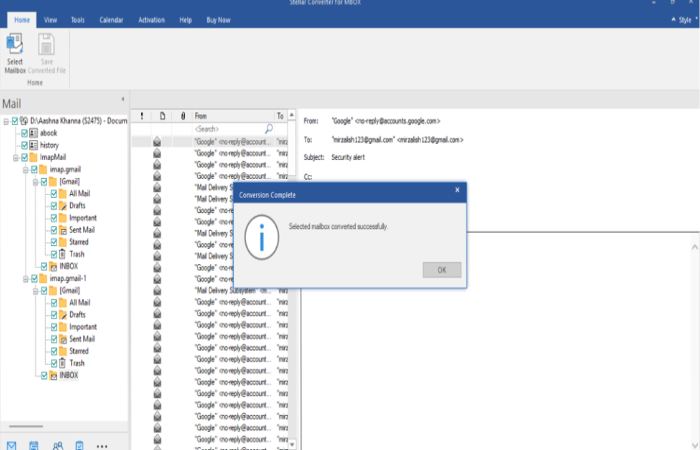The height and width of the screenshot is (450, 700).
Task: Click OK in the Conversion Complete dialog
Action: click(442, 270)
